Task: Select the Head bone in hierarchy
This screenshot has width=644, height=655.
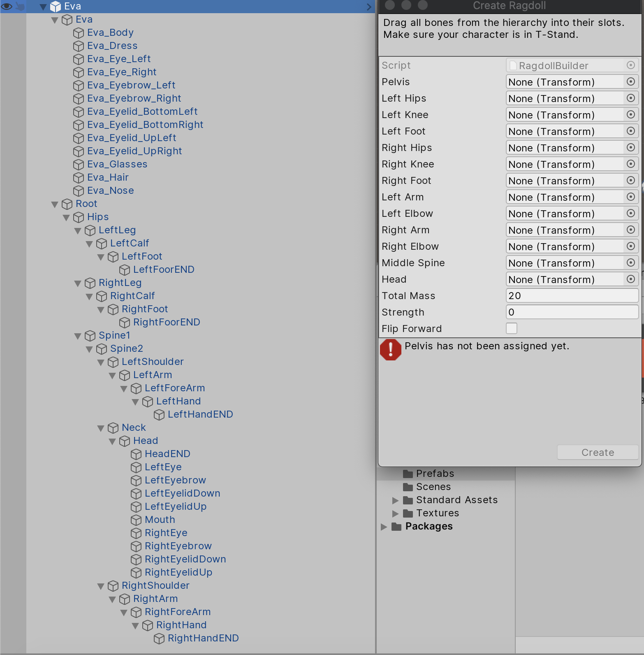Action: pyautogui.click(x=146, y=441)
